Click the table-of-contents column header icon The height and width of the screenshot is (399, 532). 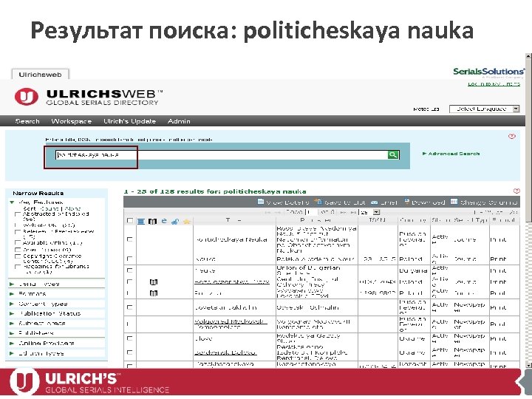click(141, 222)
